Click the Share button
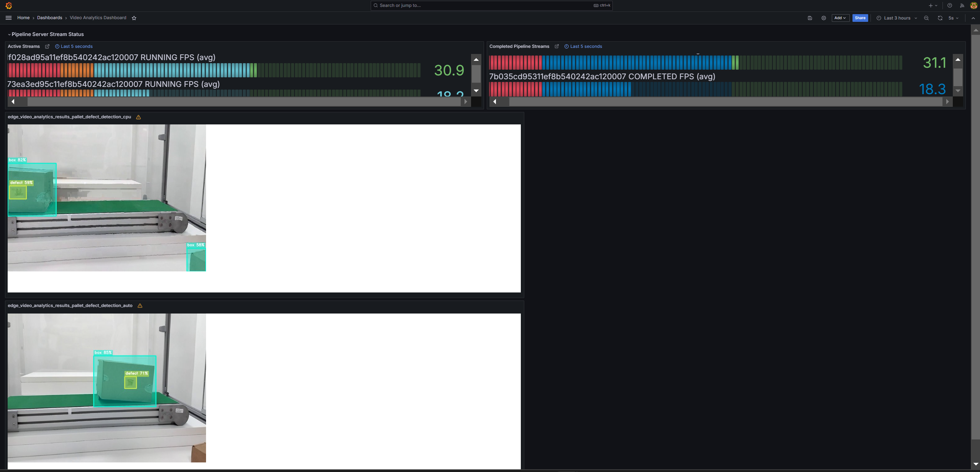 [860, 18]
